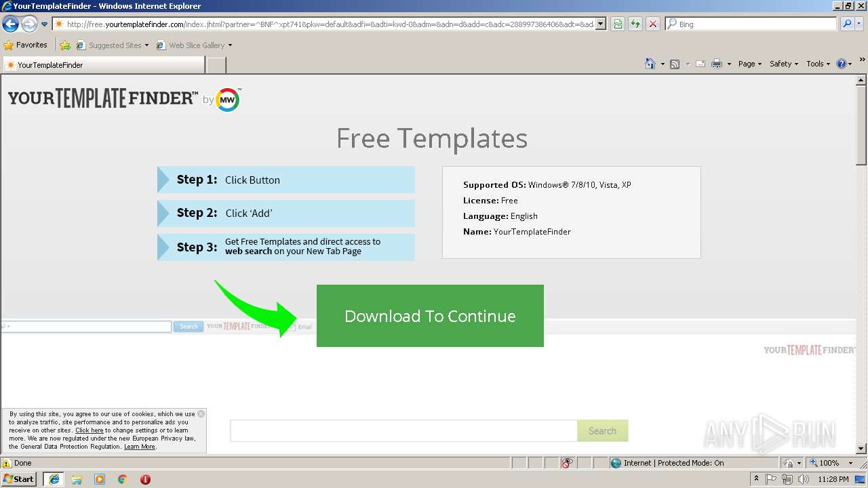Open the Suggested Sites link
The height and width of the screenshot is (488, 868).
pyautogui.click(x=112, y=45)
